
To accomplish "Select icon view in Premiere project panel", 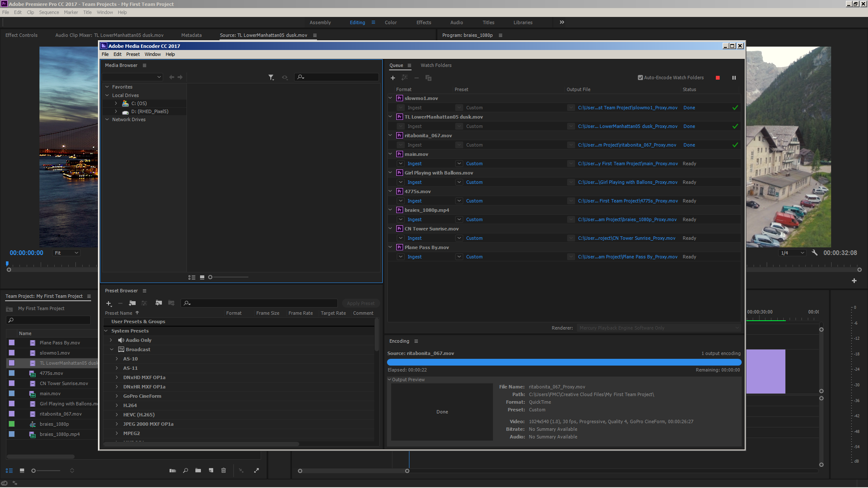I will (22, 471).
